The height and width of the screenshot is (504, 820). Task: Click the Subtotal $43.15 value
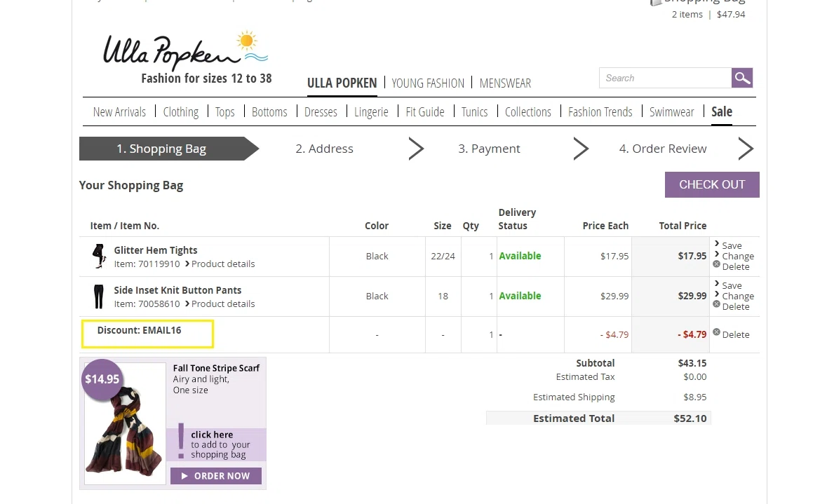692,363
